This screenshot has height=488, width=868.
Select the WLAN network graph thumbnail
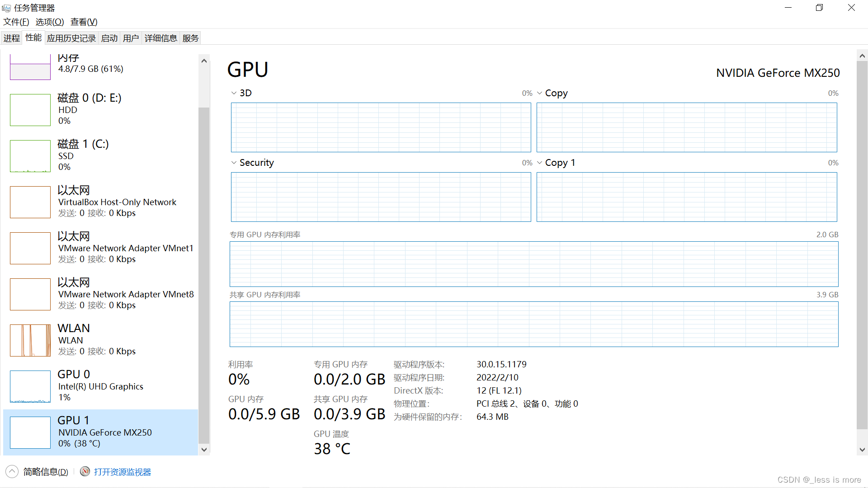pos(30,340)
